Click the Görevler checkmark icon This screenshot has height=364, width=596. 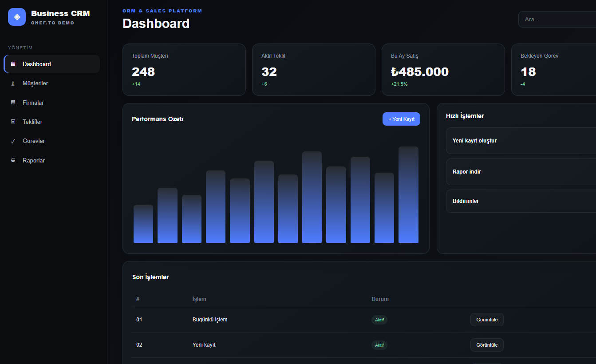(13, 141)
